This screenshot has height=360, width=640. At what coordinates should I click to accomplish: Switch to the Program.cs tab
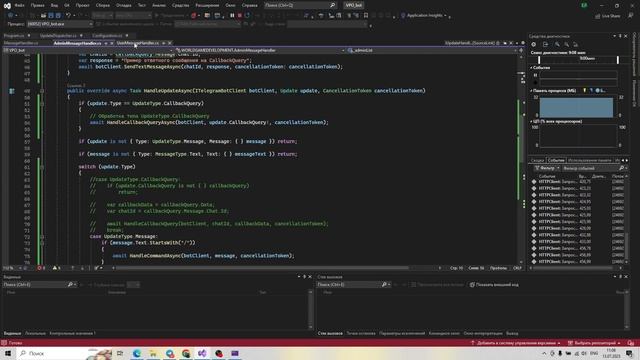pos(14,36)
